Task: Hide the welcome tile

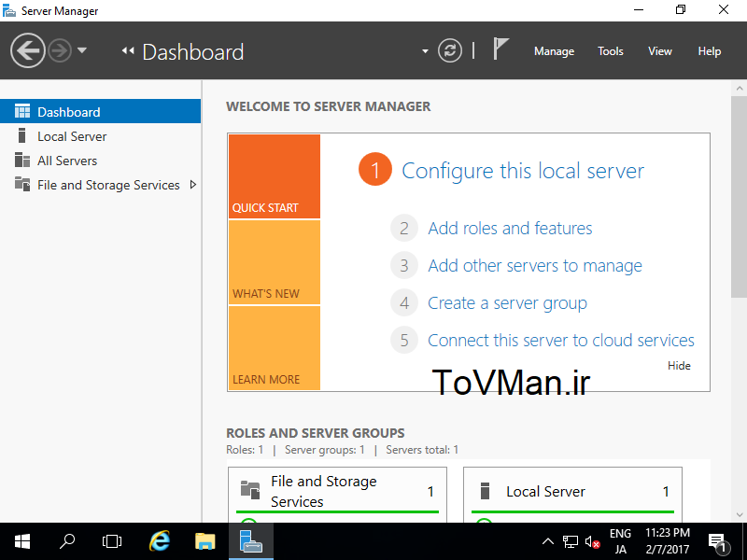Action: pos(679,366)
